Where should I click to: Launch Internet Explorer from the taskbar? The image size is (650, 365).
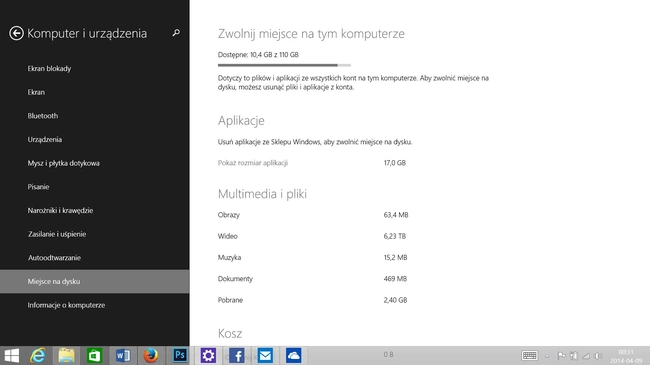click(x=38, y=355)
